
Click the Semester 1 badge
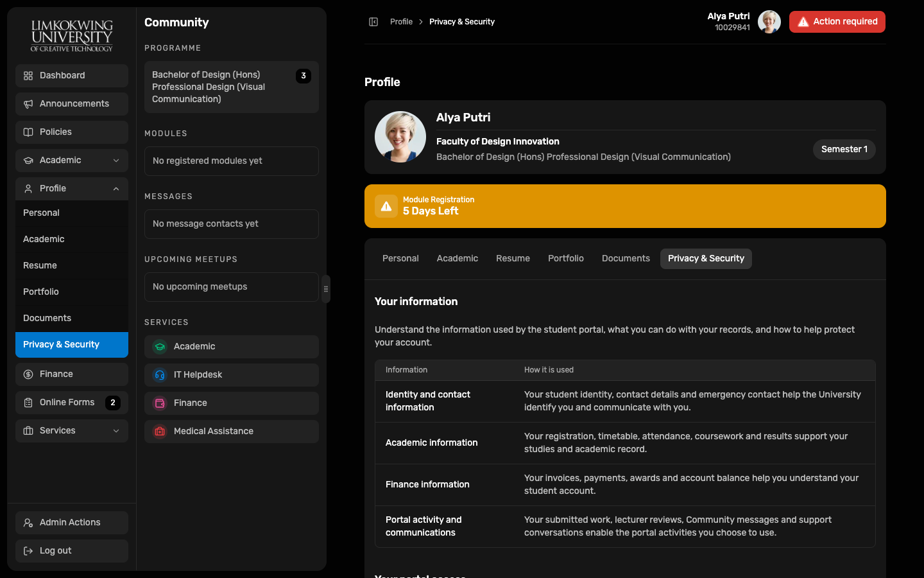(x=844, y=150)
